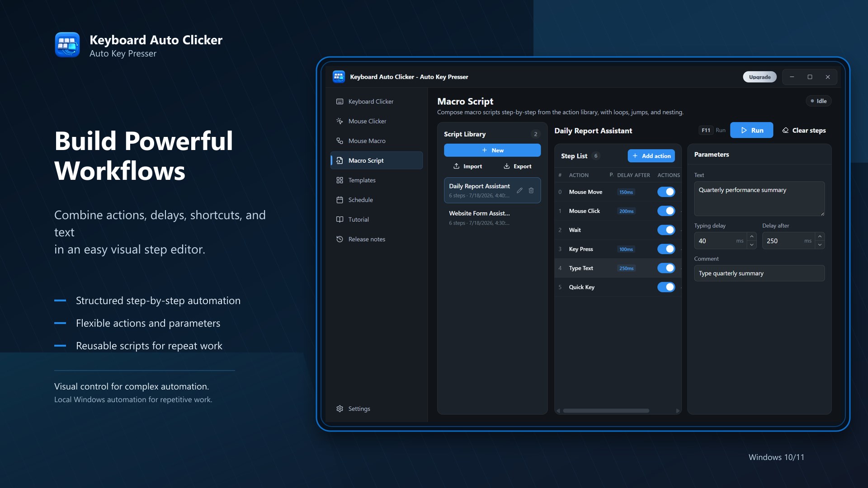The width and height of the screenshot is (868, 488).
Task: Open the Mouse Clicker page
Action: (x=377, y=121)
